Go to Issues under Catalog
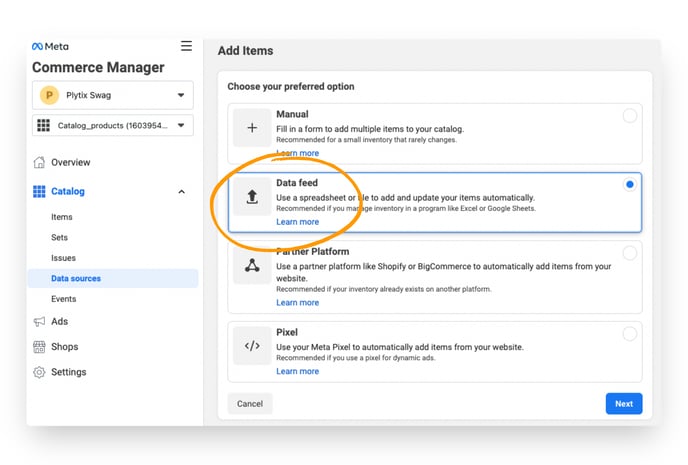 click(x=64, y=258)
